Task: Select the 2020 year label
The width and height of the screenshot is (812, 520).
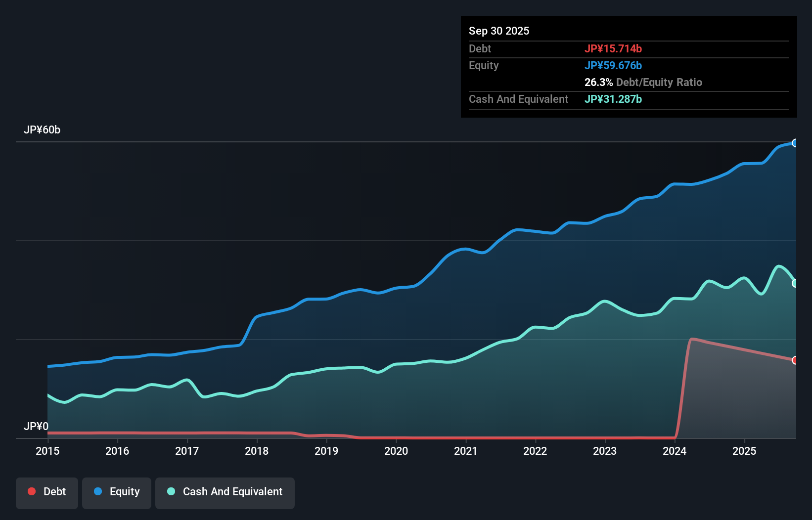Action: point(396,451)
